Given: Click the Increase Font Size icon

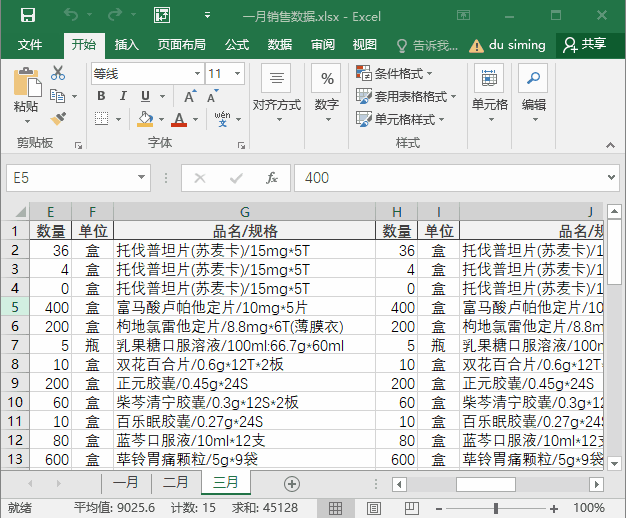Looking at the screenshot, I should [x=190, y=96].
